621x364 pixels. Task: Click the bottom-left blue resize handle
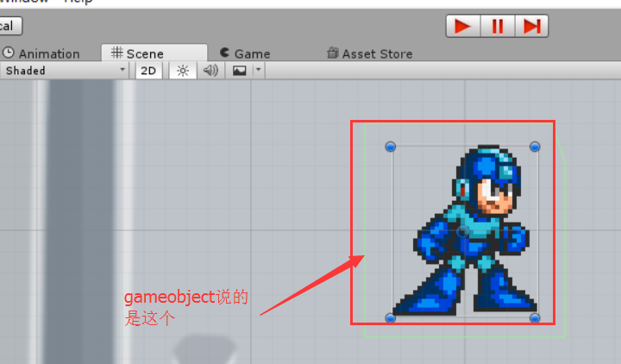[x=390, y=318]
